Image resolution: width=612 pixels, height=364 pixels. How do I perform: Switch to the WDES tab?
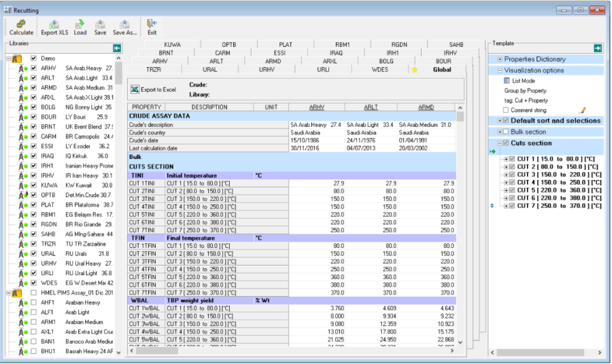(x=379, y=69)
